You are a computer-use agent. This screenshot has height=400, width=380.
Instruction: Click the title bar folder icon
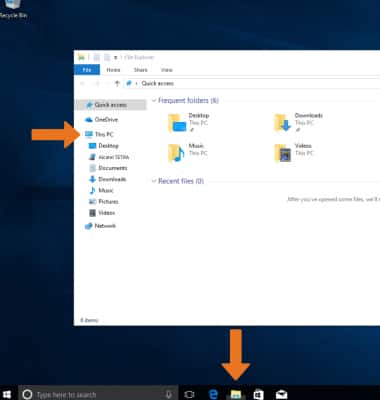(81, 57)
